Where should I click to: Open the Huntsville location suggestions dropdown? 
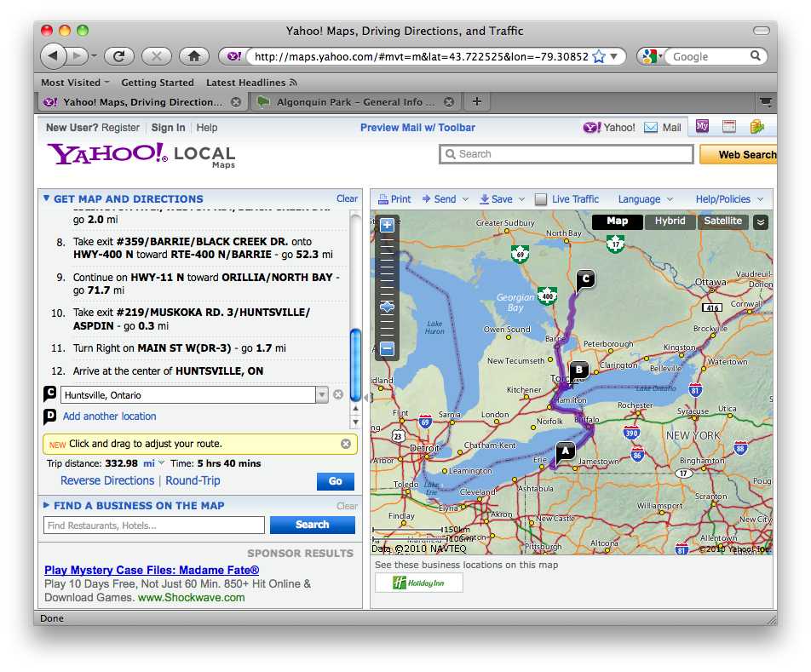(x=322, y=395)
